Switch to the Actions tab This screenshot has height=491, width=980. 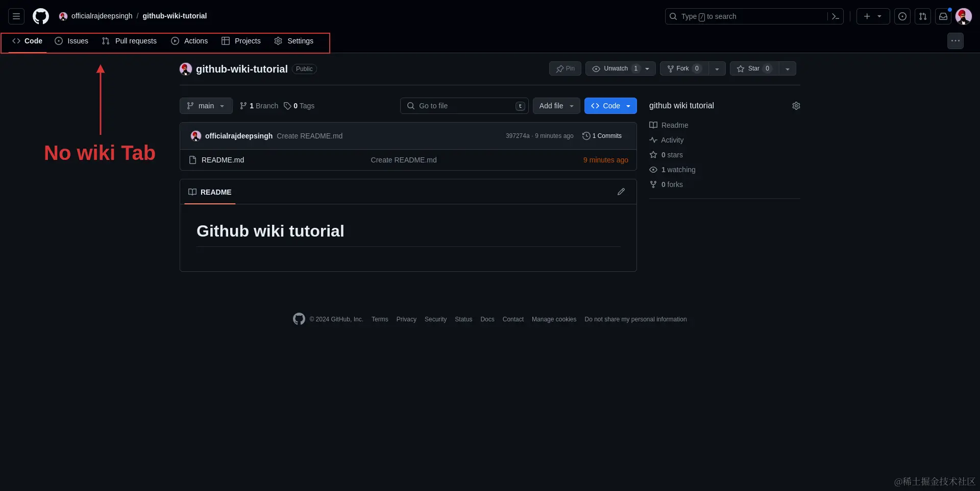189,41
